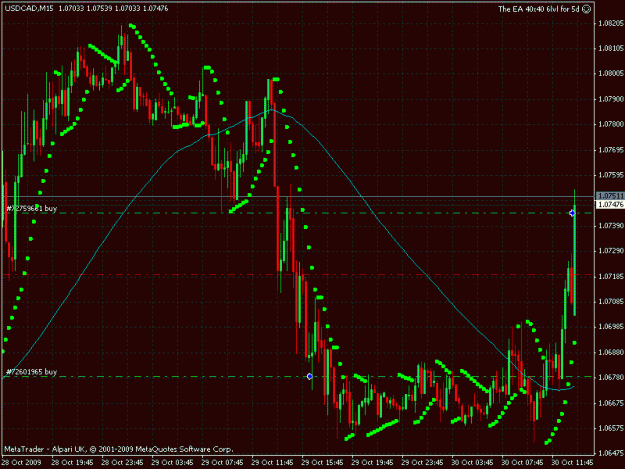Click the 1.08005 price scale label
This screenshot has width=625, height=469.
pos(611,73)
